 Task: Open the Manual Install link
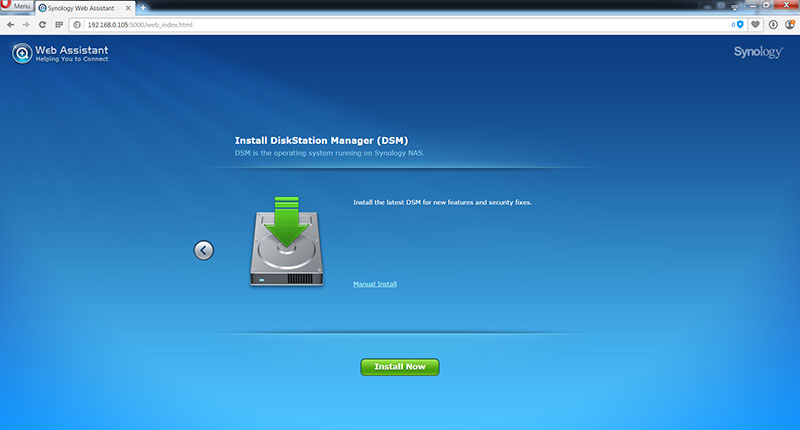pos(375,284)
